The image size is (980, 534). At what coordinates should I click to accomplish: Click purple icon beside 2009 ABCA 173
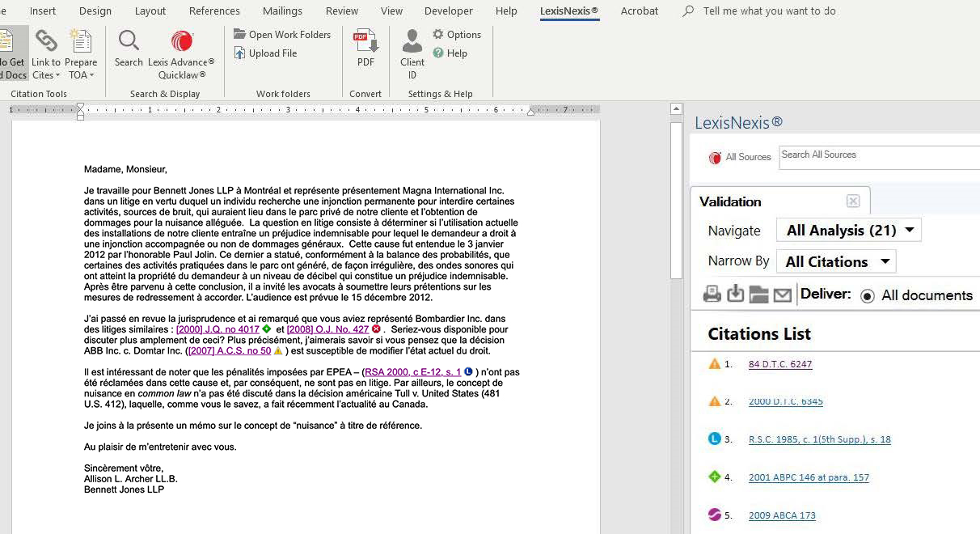coord(714,515)
